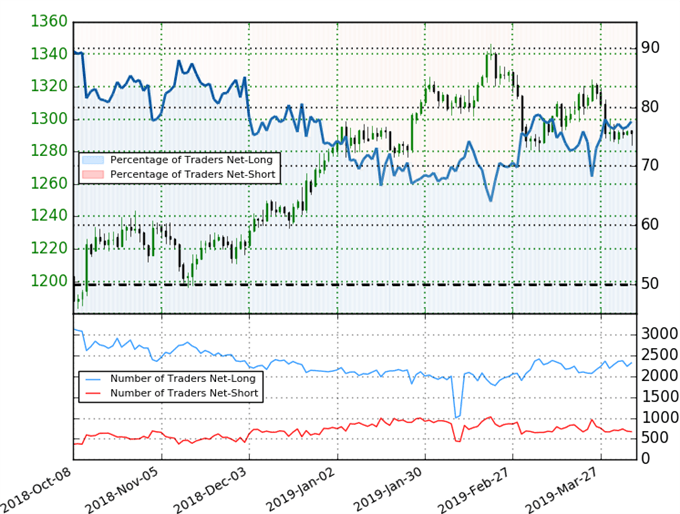This screenshot has width=680, height=514.
Task: Click 'Percentage of Traders Net-Long' legend text
Action: point(191,160)
